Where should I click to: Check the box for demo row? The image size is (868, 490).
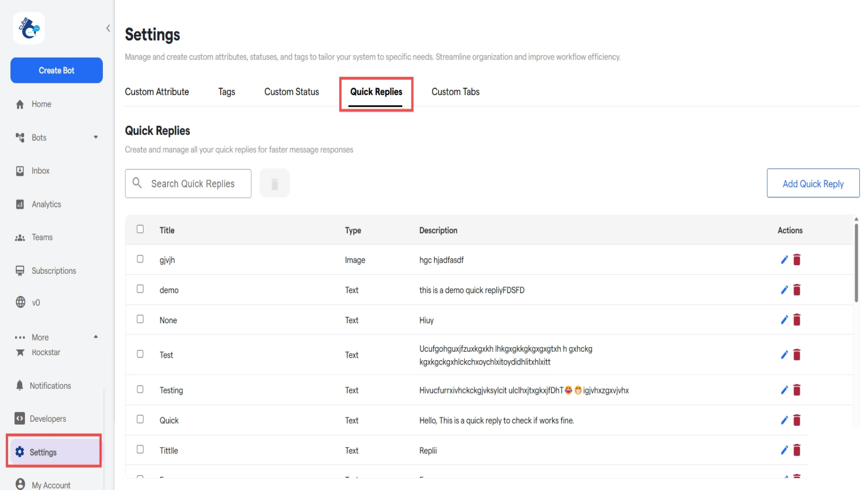click(x=140, y=289)
